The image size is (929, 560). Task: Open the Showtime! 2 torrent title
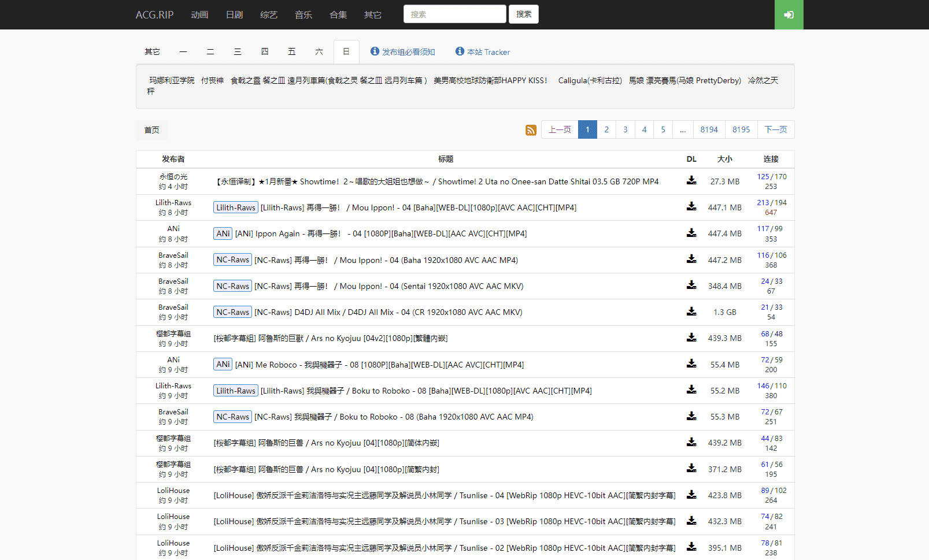[436, 181]
